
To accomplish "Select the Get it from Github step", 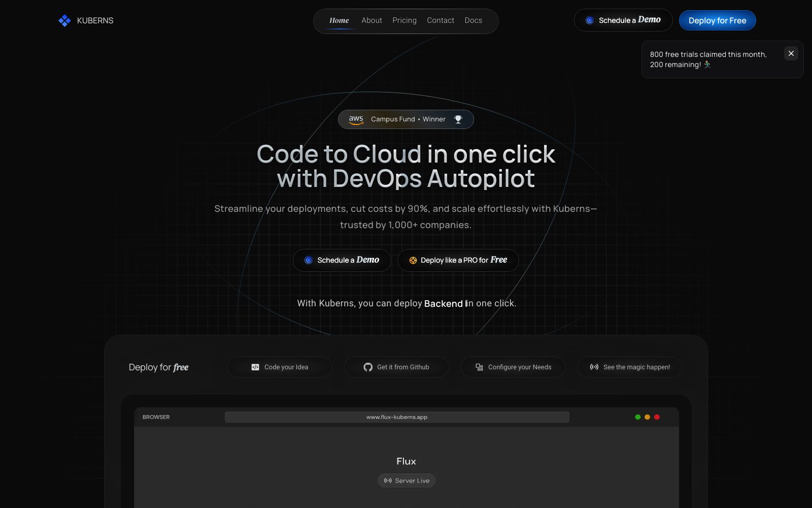I will pyautogui.click(x=396, y=367).
